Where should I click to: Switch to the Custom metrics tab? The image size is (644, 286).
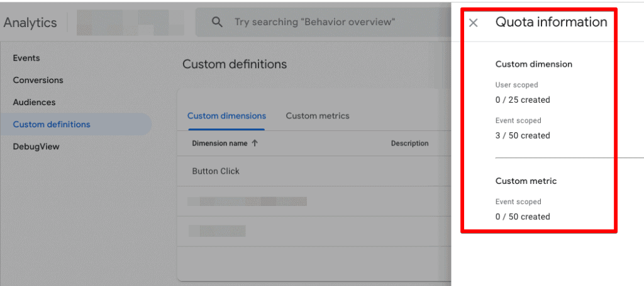317,116
